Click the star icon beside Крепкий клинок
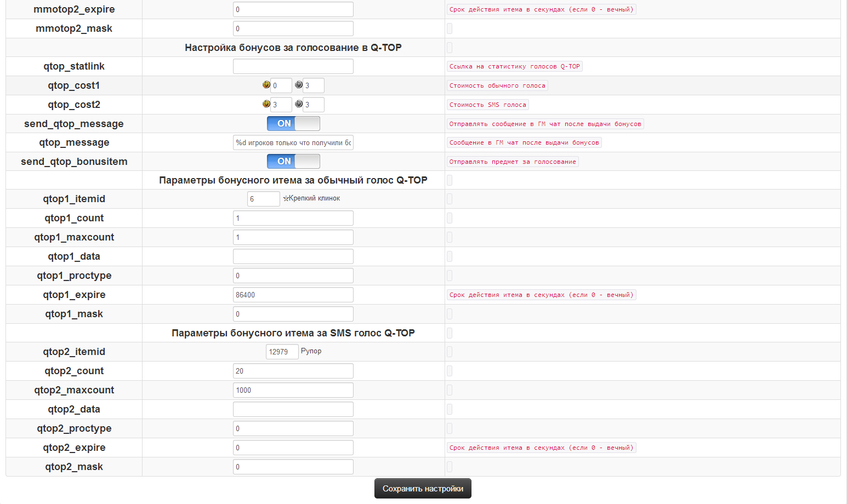 tap(286, 199)
